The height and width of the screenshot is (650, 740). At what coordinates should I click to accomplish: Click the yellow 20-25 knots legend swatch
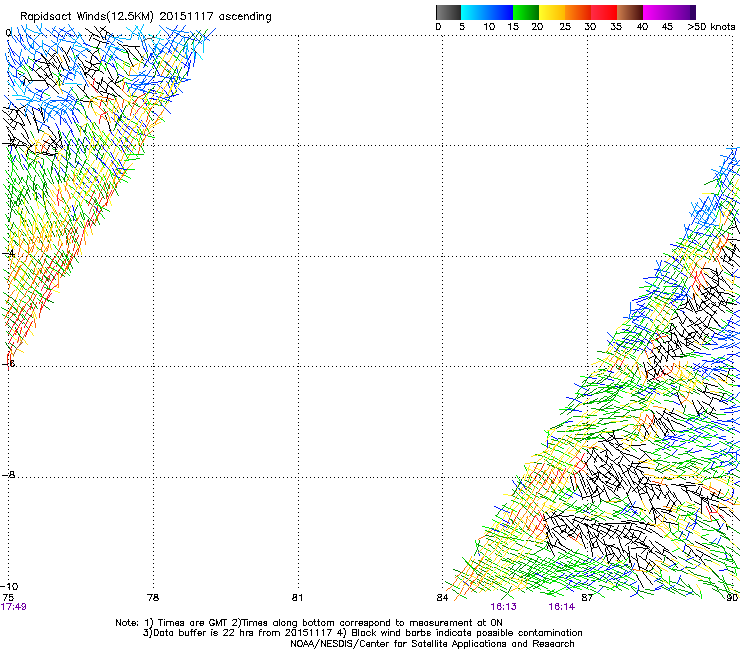coord(552,12)
